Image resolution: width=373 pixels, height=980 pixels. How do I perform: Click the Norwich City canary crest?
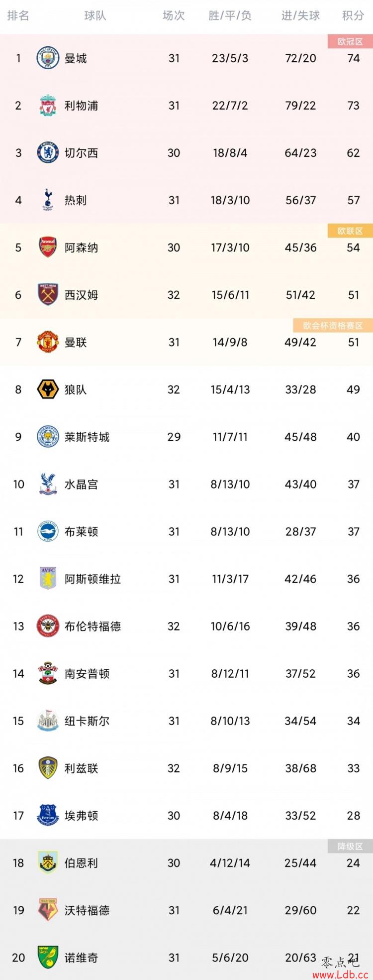coord(48,958)
